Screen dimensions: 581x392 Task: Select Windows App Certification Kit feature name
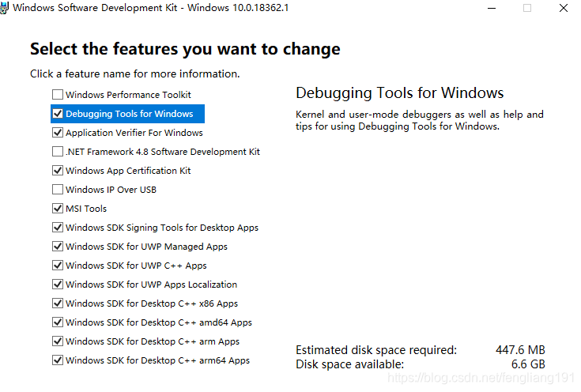click(128, 171)
